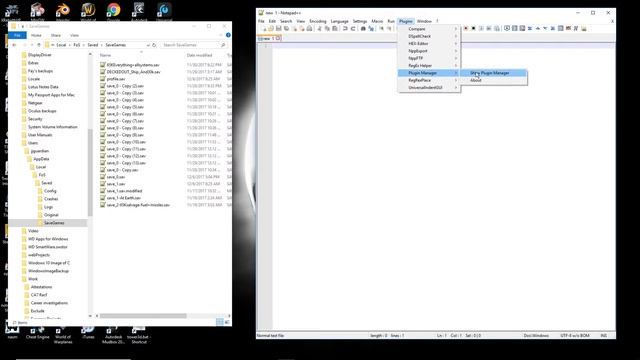
Task: Click the Redo toolbar icon in Notepad++
Action: 353,29
